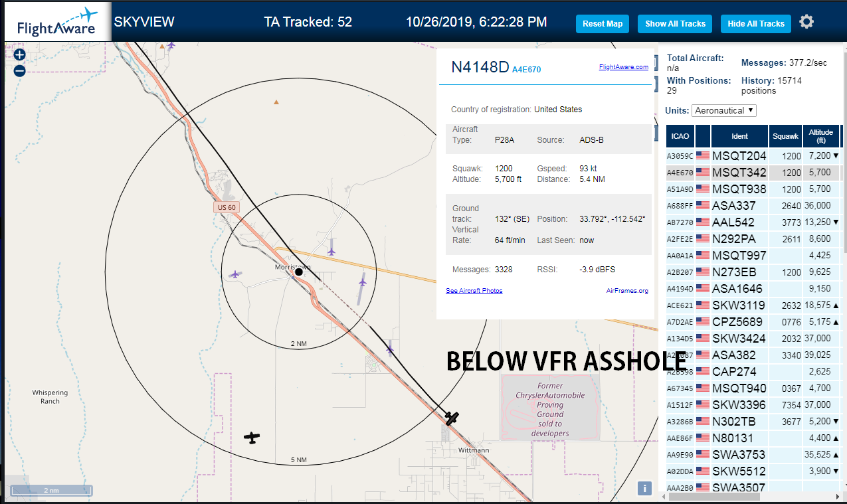Select the SKW3424 aircraft row

click(753, 338)
